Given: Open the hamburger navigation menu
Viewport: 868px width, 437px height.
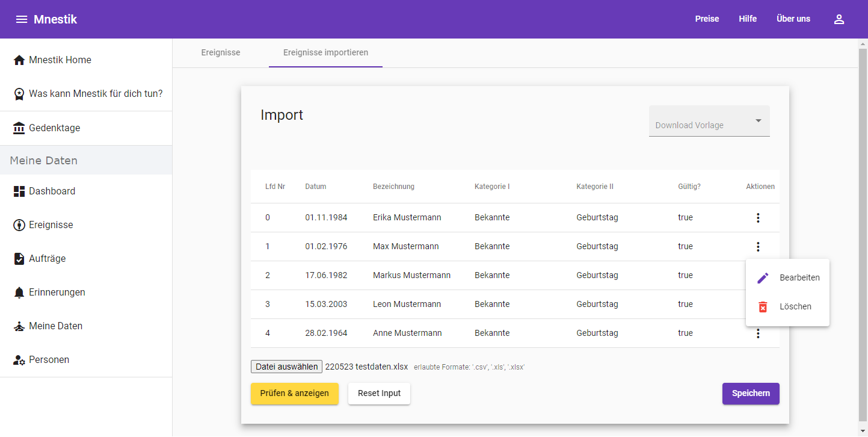Looking at the screenshot, I should [22, 19].
